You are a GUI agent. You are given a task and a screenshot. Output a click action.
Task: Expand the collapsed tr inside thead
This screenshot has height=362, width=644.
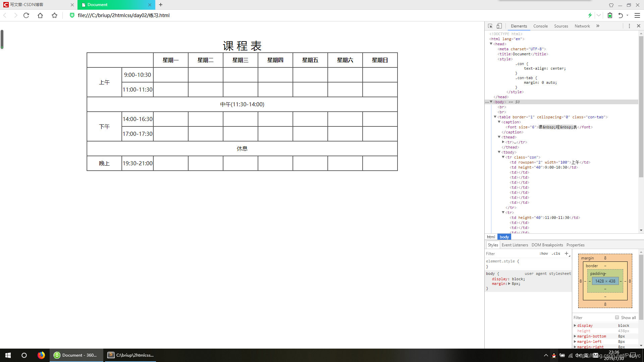[x=503, y=142]
